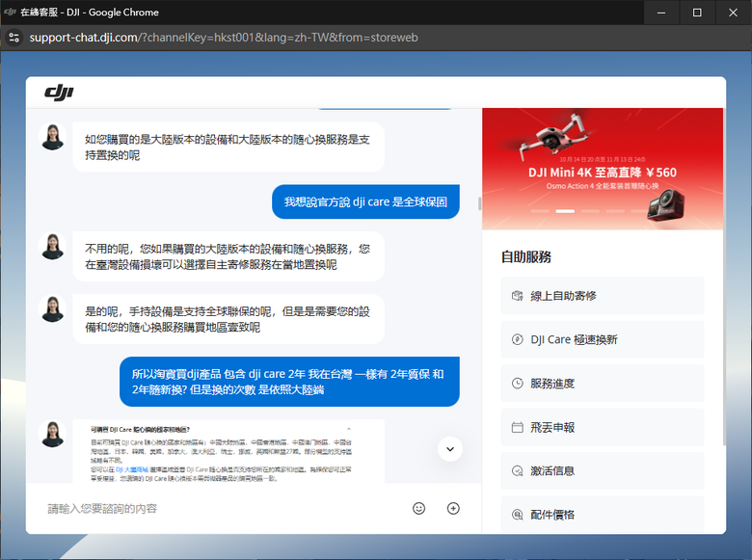Viewport: 752px width, 560px height.
Task: Open the DJI 大疆商城 link in message
Action: click(132, 469)
